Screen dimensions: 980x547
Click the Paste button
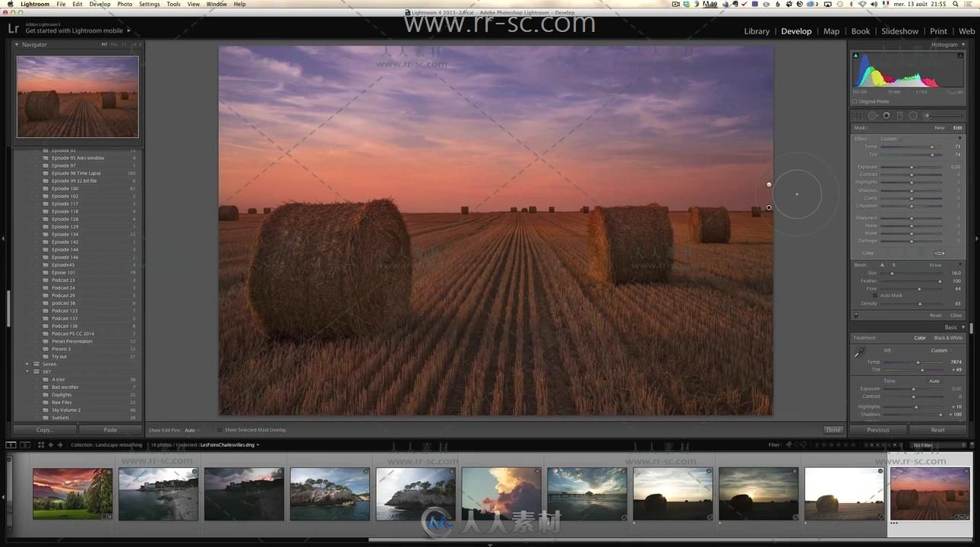tap(110, 430)
